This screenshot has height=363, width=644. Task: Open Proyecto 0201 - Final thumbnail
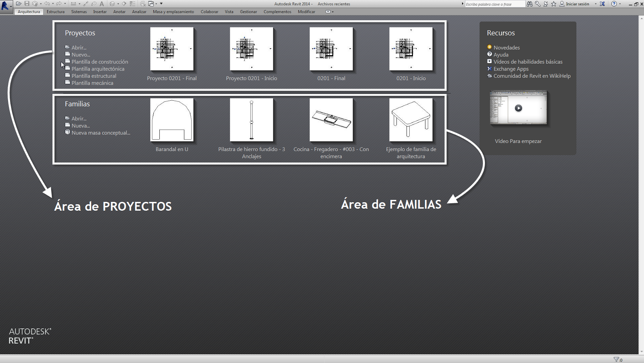click(172, 49)
